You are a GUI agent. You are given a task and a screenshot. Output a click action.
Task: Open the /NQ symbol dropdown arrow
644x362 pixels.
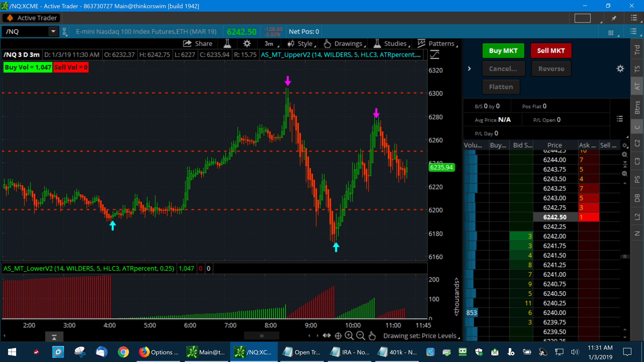tap(53, 32)
